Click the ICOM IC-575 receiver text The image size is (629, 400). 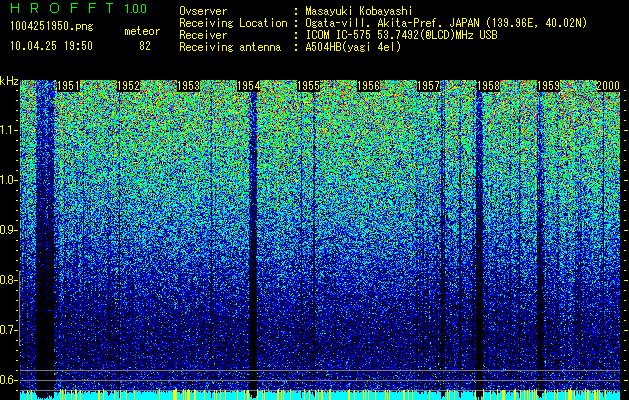click(x=401, y=35)
